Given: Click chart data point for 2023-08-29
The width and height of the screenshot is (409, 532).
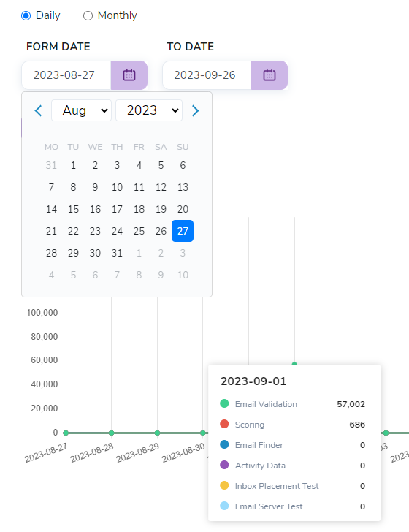Looking at the screenshot, I should [x=157, y=433].
